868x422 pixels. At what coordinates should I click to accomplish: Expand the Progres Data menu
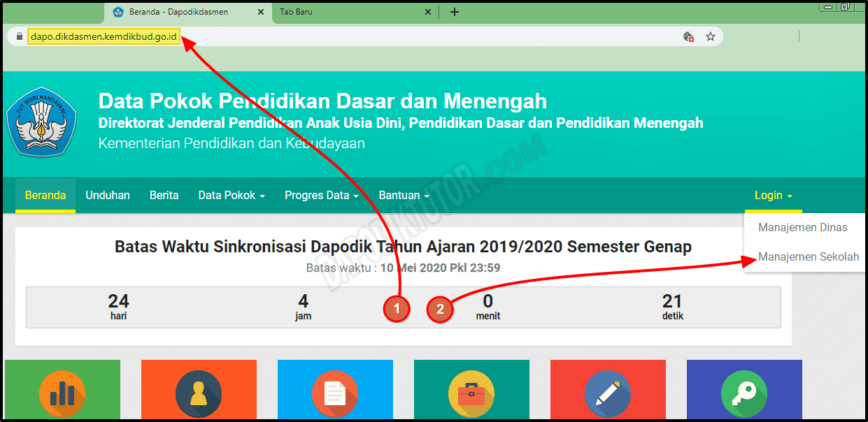[320, 195]
